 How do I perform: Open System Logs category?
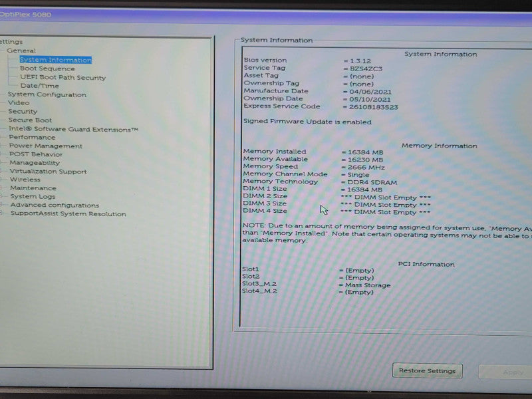[33, 196]
